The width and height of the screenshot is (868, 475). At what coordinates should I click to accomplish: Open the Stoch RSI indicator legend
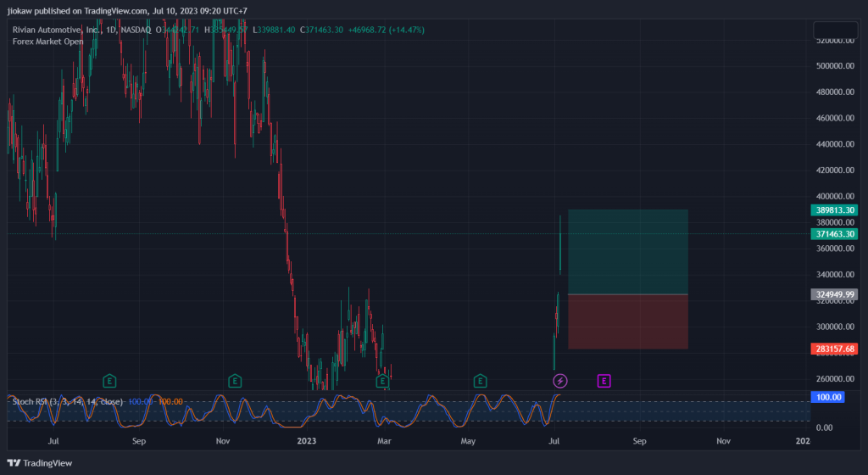67,401
